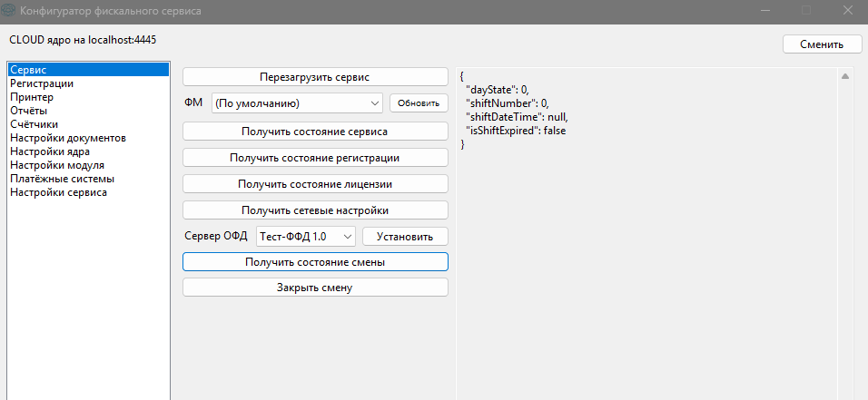Click Получить состояние смены
The image size is (868, 400).
click(315, 262)
